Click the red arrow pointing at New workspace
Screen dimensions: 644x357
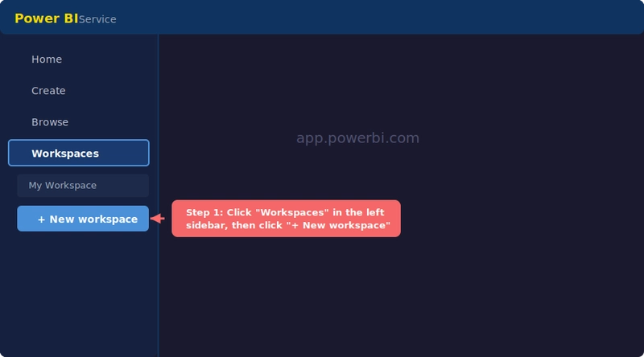pos(159,219)
